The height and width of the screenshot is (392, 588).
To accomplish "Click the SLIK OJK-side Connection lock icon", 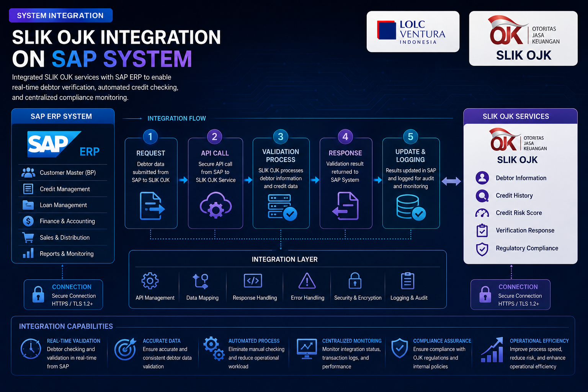I will coord(485,294).
